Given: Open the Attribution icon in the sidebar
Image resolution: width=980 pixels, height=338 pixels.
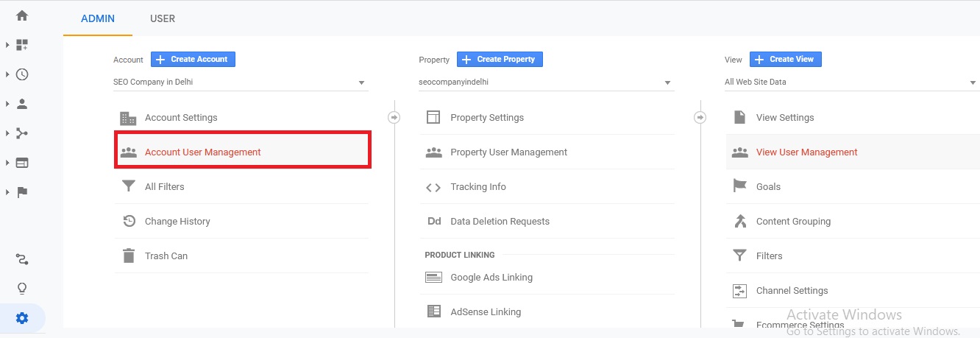Looking at the screenshot, I should point(22,259).
